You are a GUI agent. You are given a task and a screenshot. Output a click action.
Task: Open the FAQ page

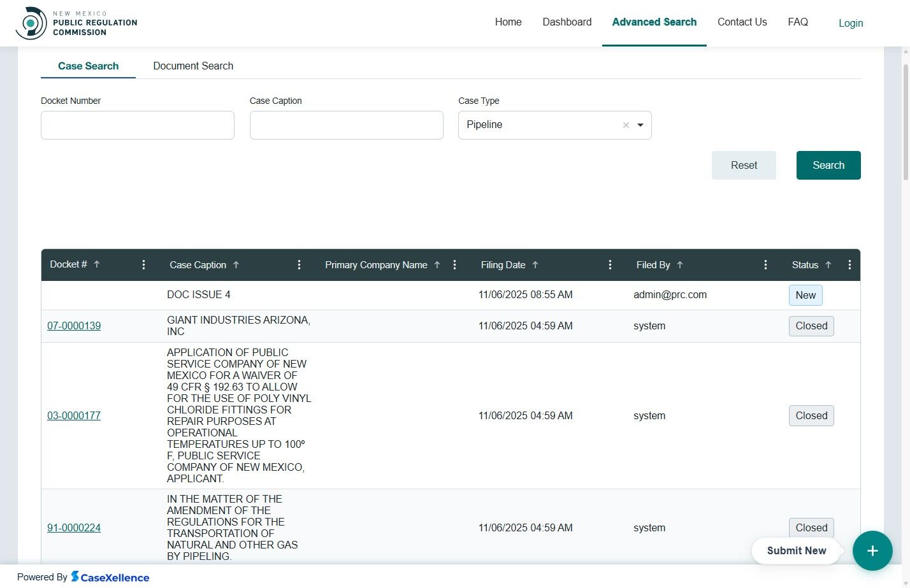(x=798, y=22)
